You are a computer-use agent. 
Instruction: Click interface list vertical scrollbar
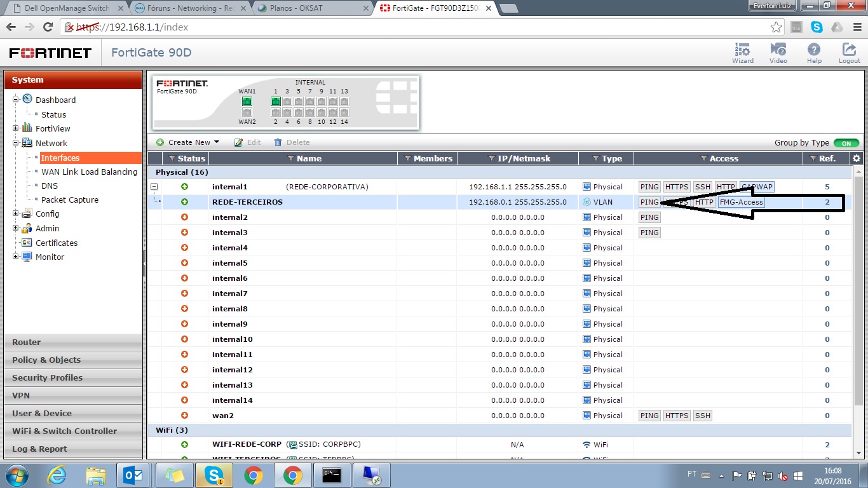tap(858, 292)
